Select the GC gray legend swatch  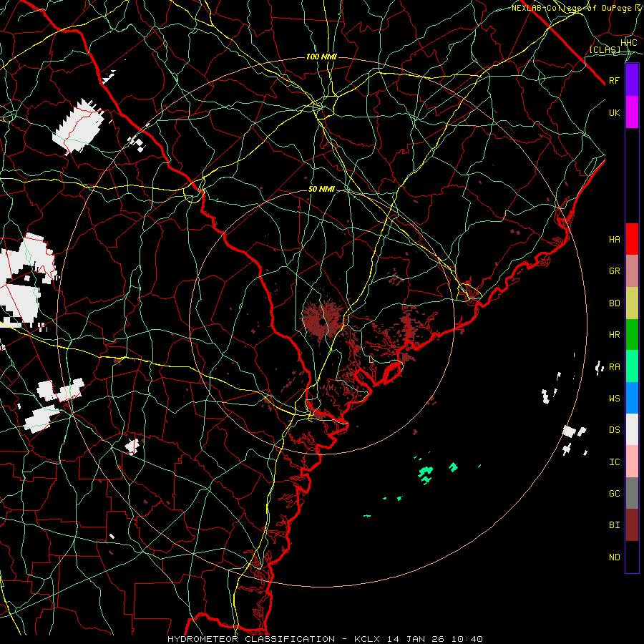pos(632,493)
